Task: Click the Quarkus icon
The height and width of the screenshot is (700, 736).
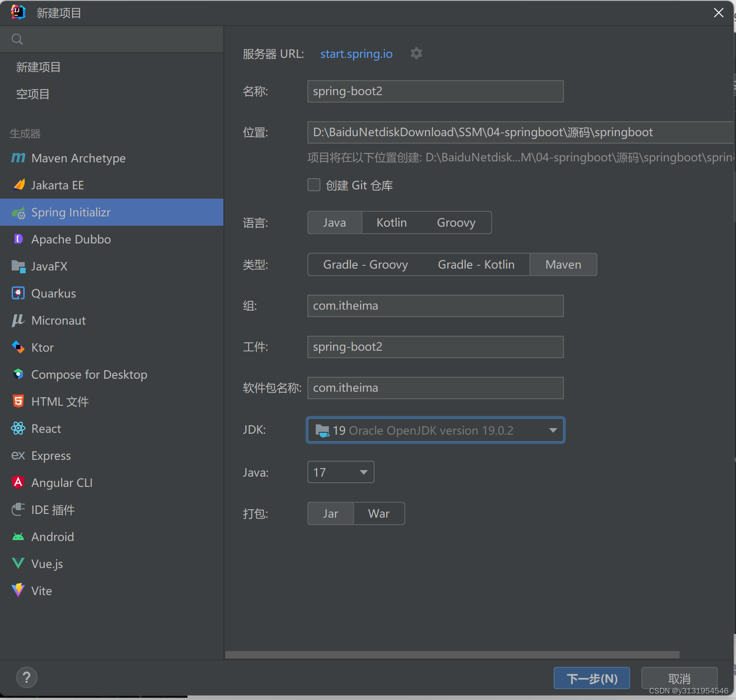Action: (18, 293)
